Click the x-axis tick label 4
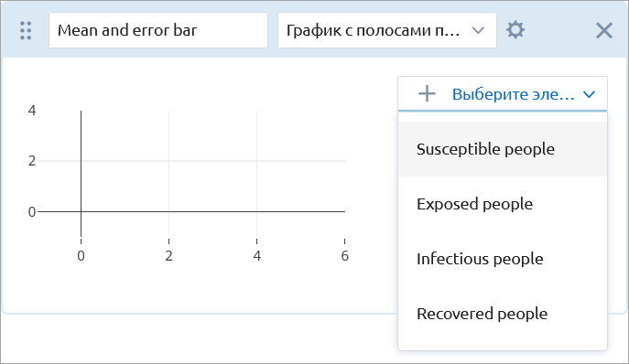This screenshot has height=364, width=629. (256, 256)
